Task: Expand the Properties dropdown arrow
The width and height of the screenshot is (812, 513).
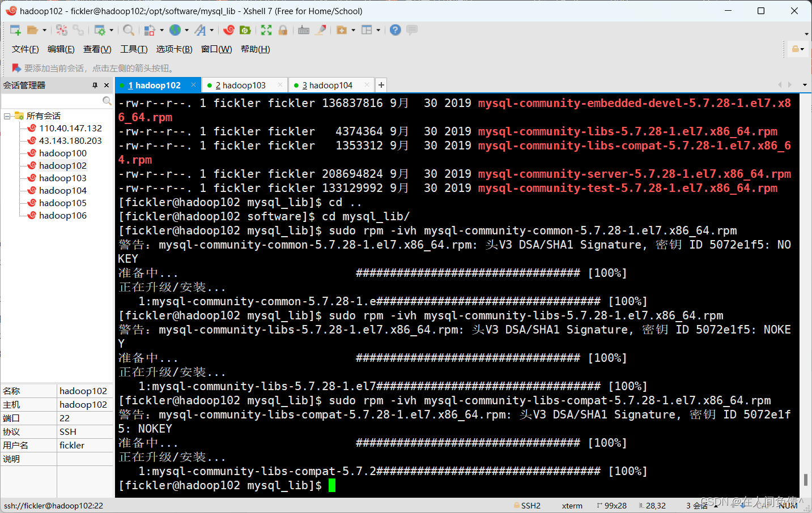Action: [111, 30]
